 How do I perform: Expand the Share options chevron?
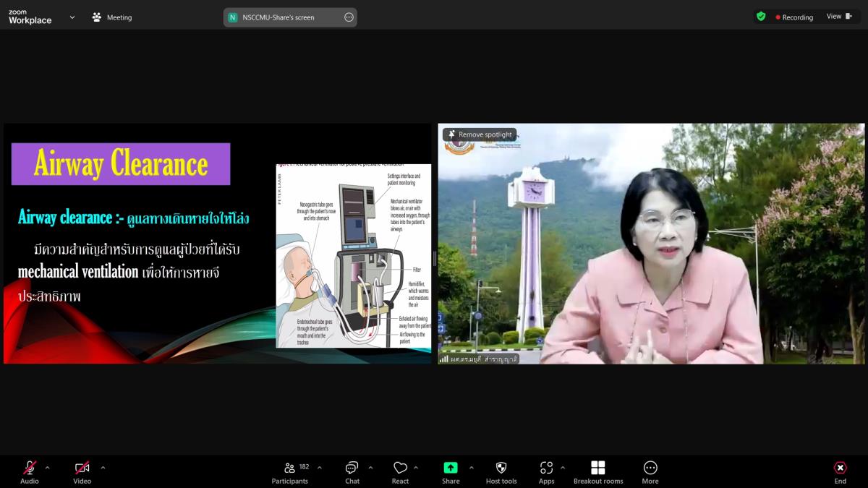[472, 468]
